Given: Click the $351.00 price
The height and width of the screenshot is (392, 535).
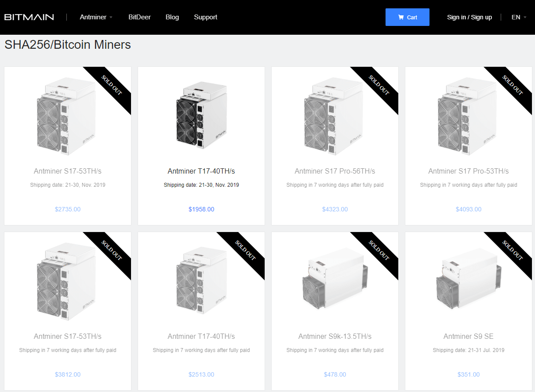Looking at the screenshot, I should coord(469,374).
